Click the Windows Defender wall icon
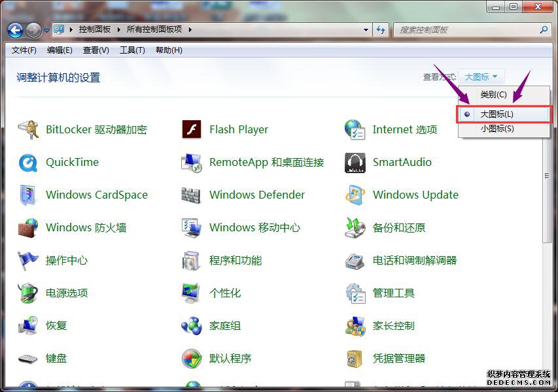Image resolution: width=558 pixels, height=392 pixels. pyautogui.click(x=192, y=195)
